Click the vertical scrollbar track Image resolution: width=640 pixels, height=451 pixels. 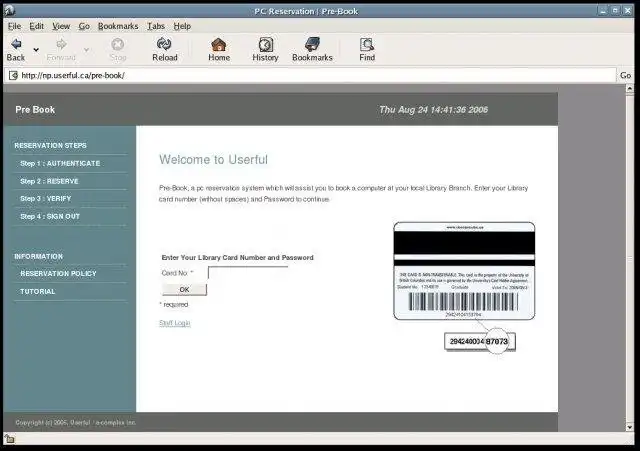629,258
